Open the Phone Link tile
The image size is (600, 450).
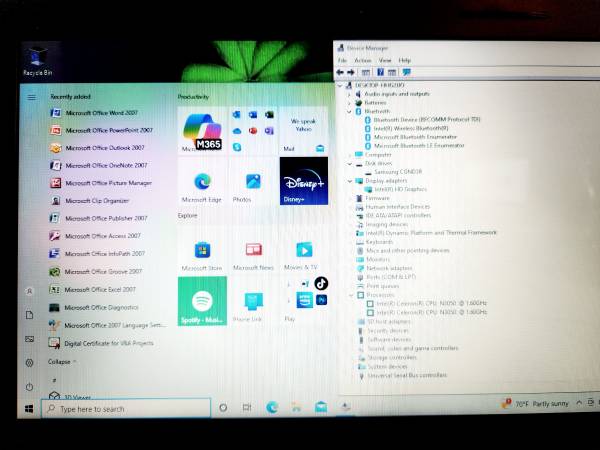click(x=253, y=302)
